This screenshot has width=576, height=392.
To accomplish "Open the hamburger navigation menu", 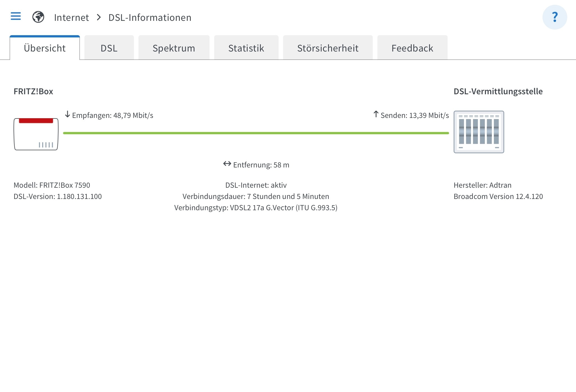I will pyautogui.click(x=16, y=16).
